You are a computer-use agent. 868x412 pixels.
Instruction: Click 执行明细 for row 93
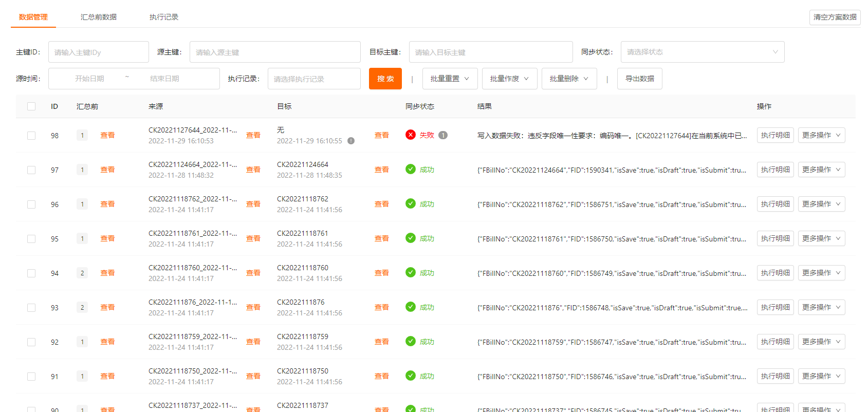coord(775,307)
